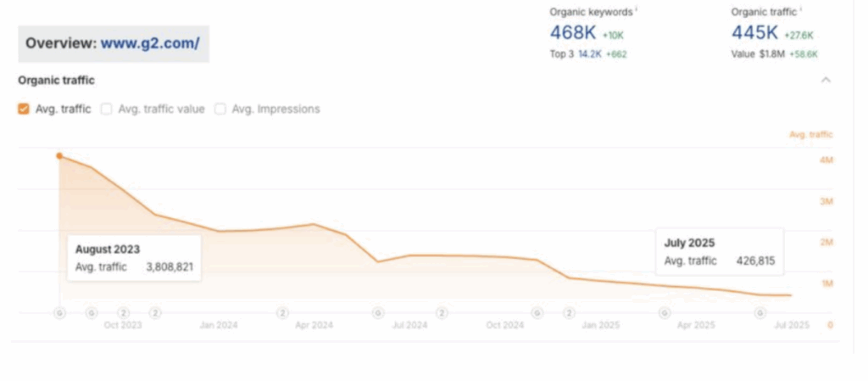868x381 pixels.
Task: Click the Google update marker before Apr 2025
Action: pos(665,313)
